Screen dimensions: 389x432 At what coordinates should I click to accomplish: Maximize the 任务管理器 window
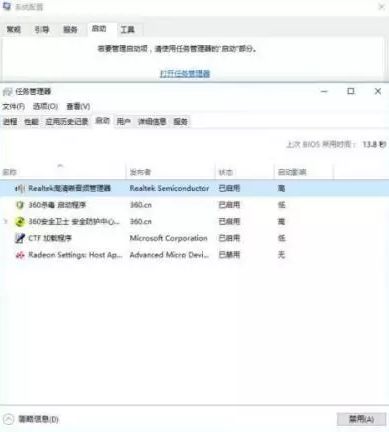click(x=351, y=91)
